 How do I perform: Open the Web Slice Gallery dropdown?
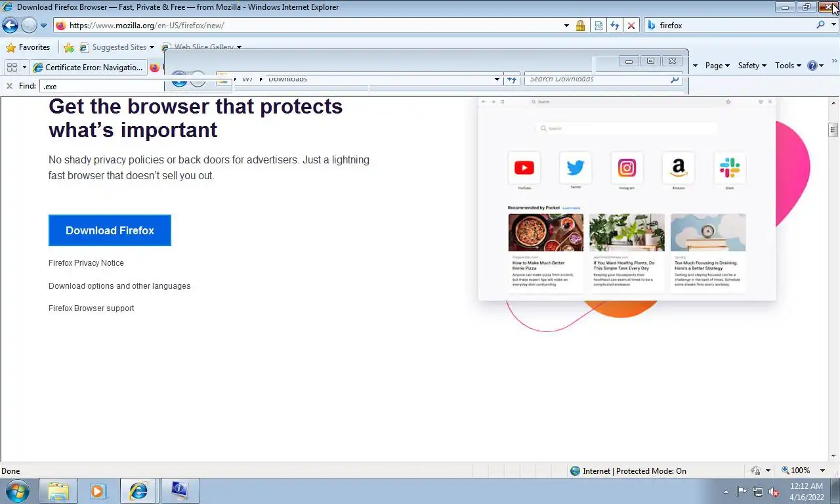239,47
